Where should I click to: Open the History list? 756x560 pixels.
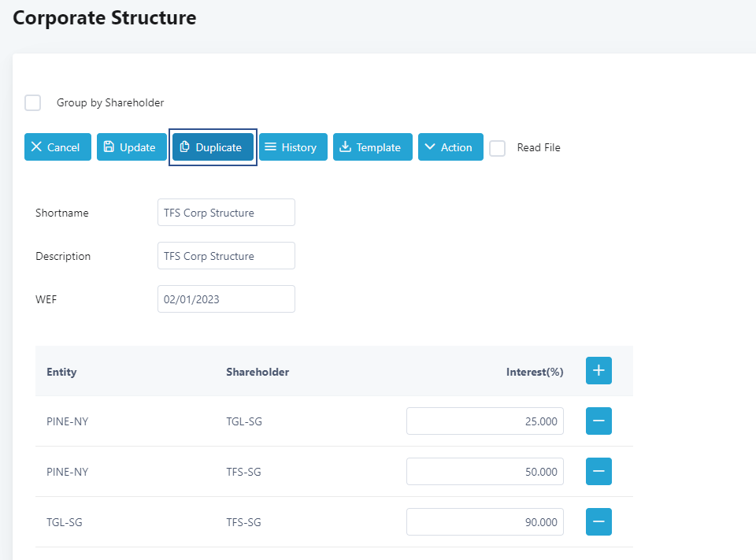coord(293,147)
